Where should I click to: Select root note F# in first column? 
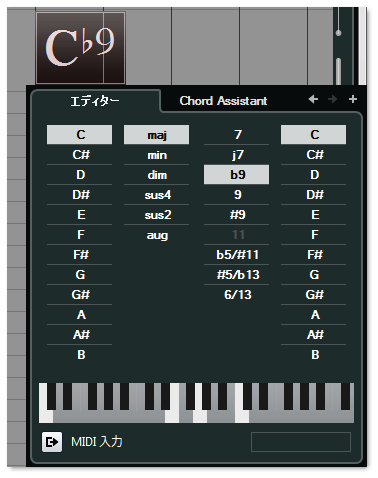click(x=79, y=255)
